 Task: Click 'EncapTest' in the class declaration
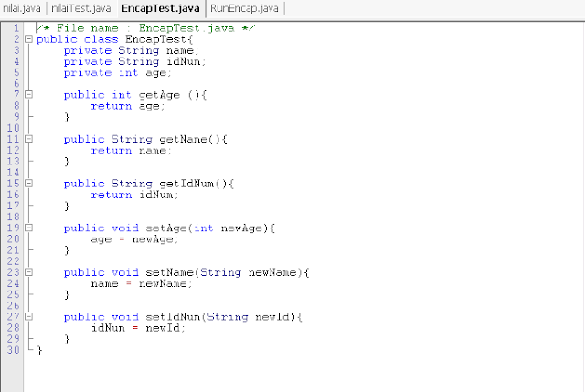(155, 39)
